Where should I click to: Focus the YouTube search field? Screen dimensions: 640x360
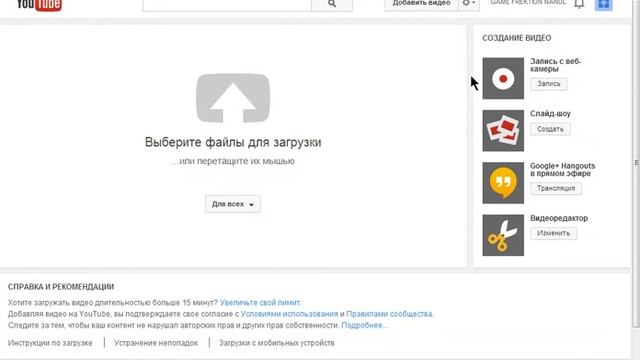227,4
